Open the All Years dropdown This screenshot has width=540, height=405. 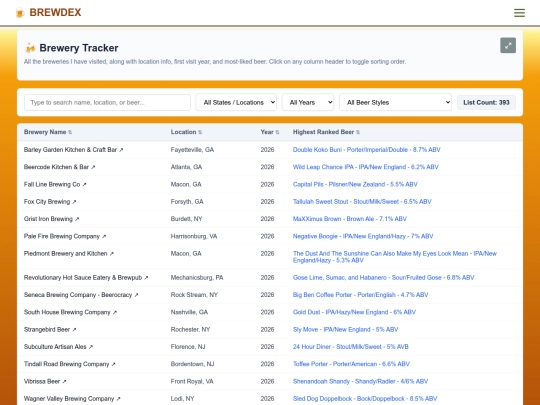308,102
